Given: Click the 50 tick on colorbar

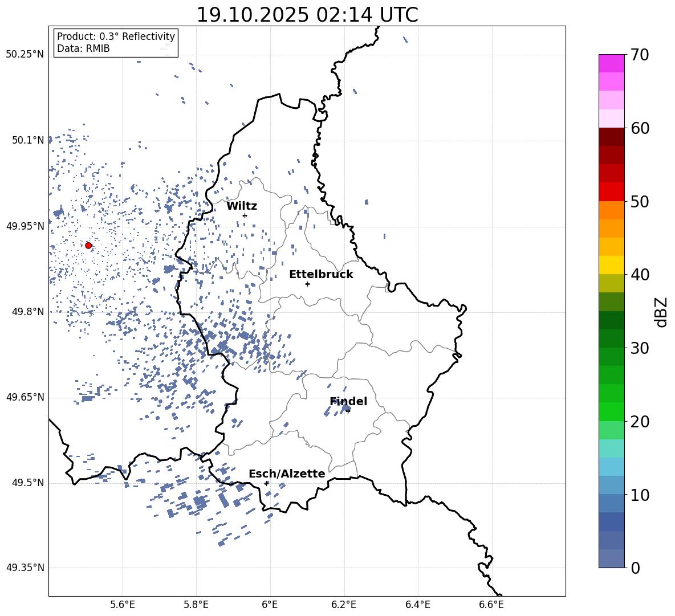Looking at the screenshot, I should [x=639, y=201].
